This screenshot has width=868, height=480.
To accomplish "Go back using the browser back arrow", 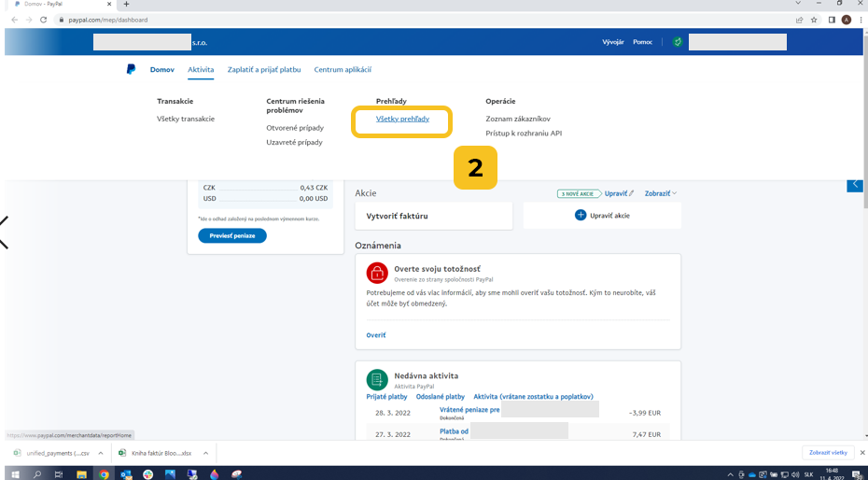I will (x=14, y=20).
